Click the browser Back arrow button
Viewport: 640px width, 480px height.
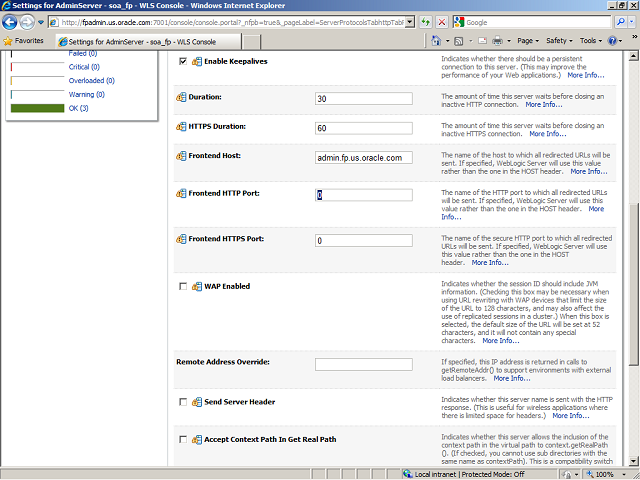tap(11, 21)
